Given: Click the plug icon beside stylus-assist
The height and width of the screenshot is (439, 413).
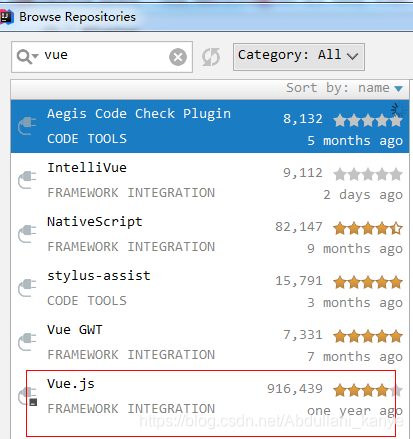Looking at the screenshot, I should tap(27, 288).
